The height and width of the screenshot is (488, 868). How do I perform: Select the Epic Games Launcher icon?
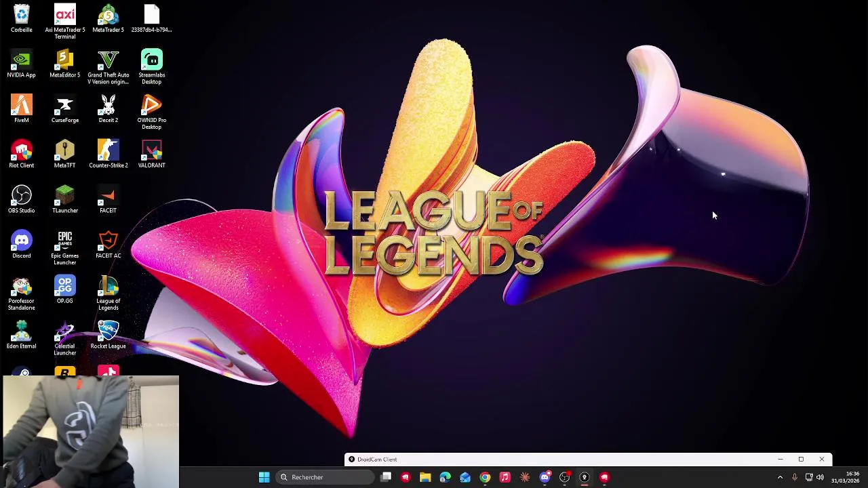tap(65, 248)
